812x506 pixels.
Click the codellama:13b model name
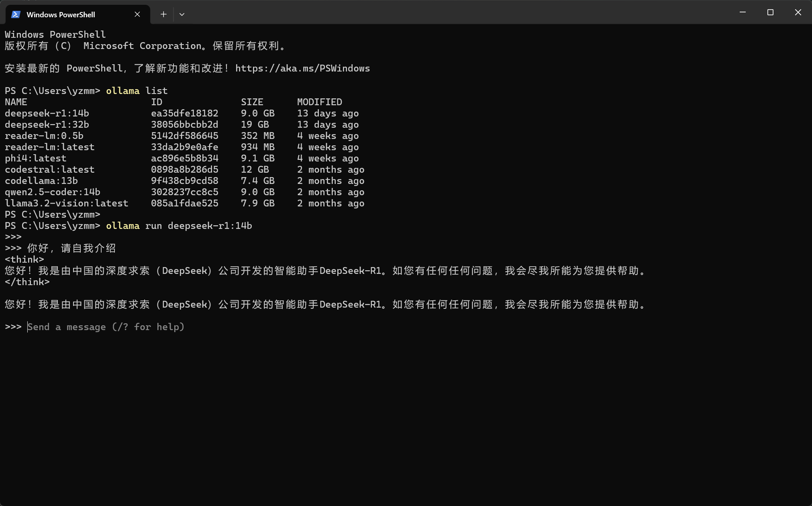[x=41, y=181]
